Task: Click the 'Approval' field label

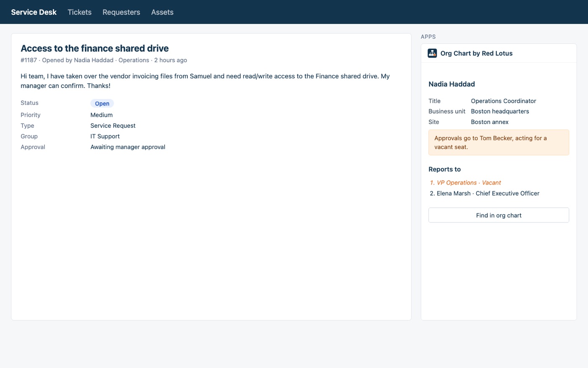Action: pos(33,147)
